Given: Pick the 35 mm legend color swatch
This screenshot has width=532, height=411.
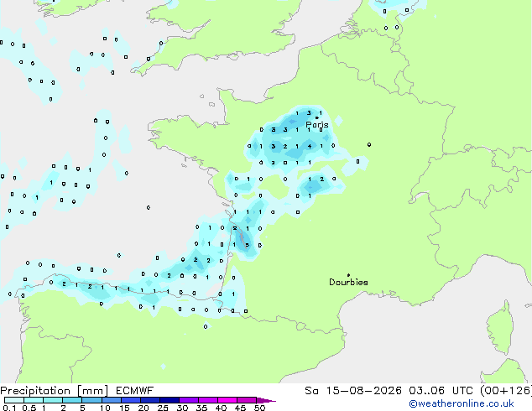Looking at the screenshot, I should [x=207, y=400].
